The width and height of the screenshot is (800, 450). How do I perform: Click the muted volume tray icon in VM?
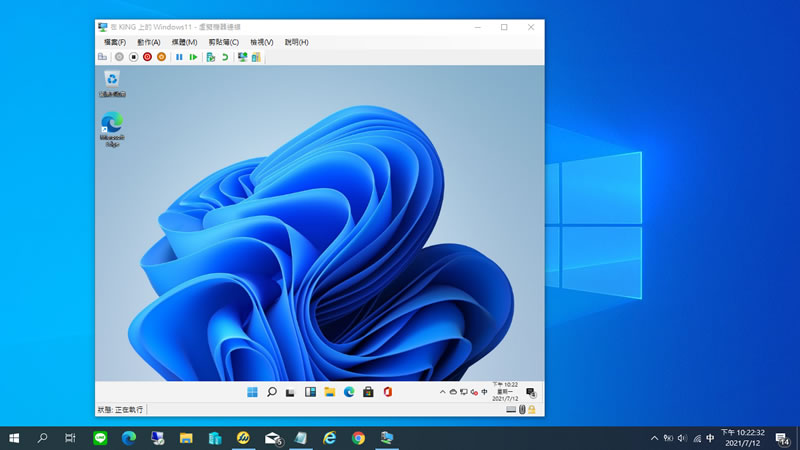(x=474, y=392)
